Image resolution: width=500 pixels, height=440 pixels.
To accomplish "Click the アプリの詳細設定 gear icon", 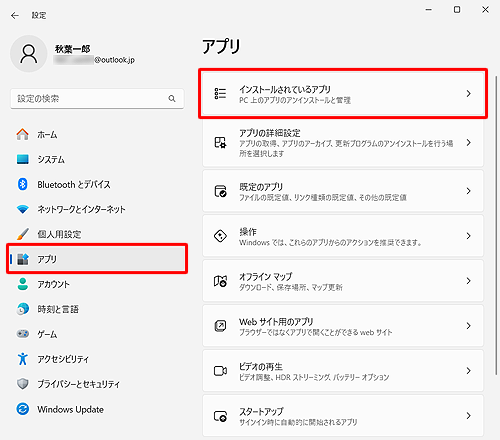I will coord(220,142).
